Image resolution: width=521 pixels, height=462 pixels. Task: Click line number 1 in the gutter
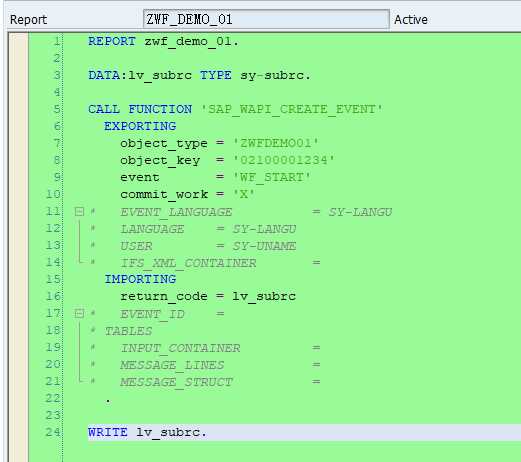57,41
